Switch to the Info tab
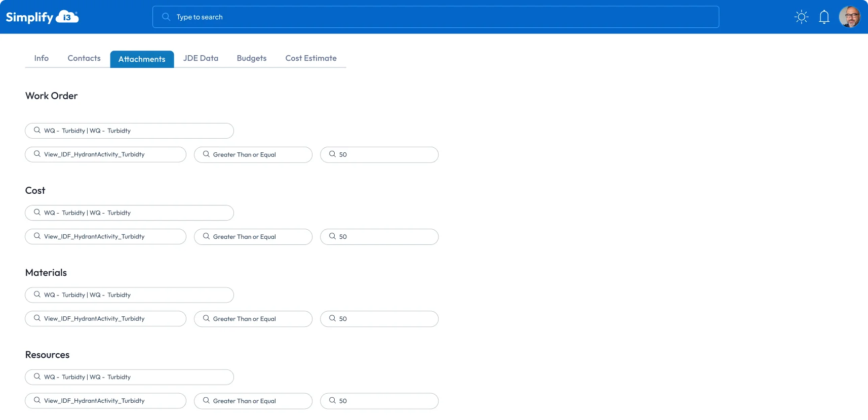Viewport: 868px width, 420px height. [42, 58]
